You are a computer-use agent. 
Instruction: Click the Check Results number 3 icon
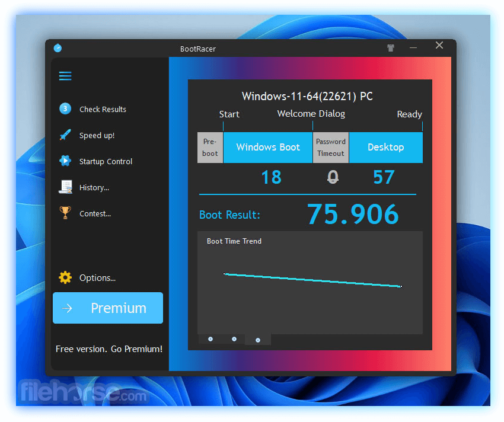65,108
